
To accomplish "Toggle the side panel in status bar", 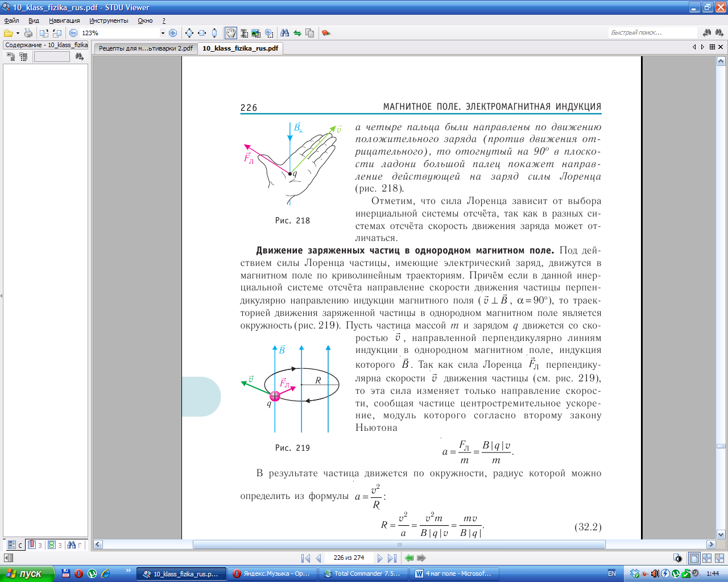I will coord(8,558).
